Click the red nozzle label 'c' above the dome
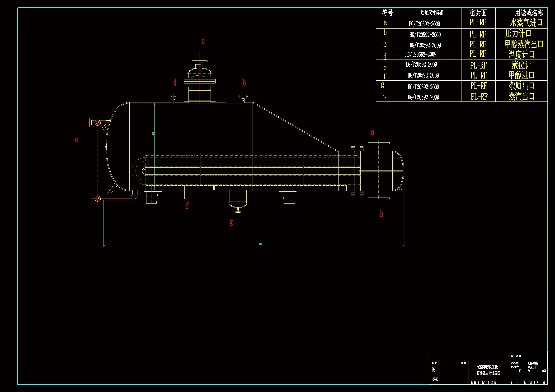The image size is (555, 392). click(x=203, y=42)
